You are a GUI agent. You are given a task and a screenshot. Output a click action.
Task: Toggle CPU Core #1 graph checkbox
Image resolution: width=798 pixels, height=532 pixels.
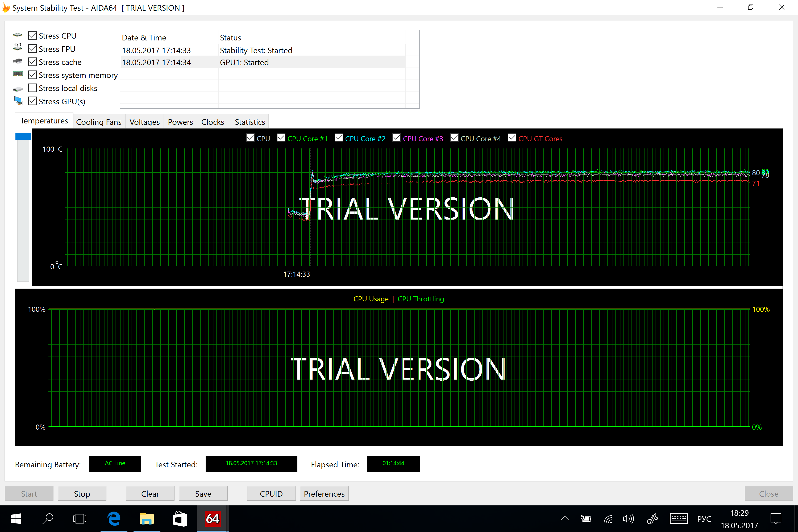tap(281, 138)
